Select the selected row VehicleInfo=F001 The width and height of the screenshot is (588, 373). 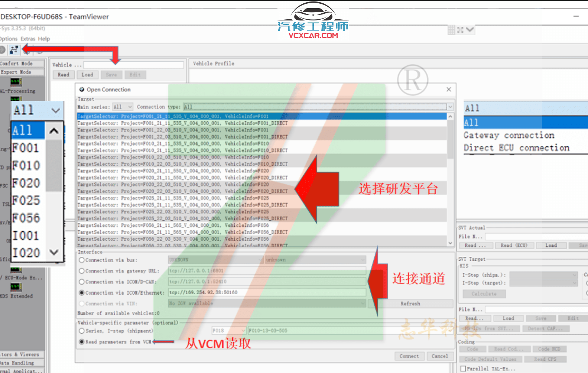click(262, 116)
